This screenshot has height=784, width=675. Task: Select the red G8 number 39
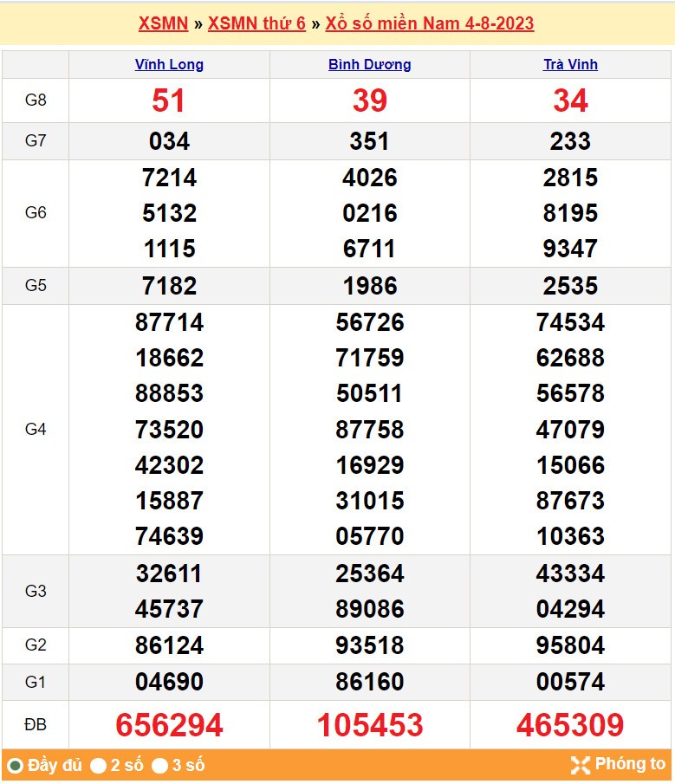(370, 101)
